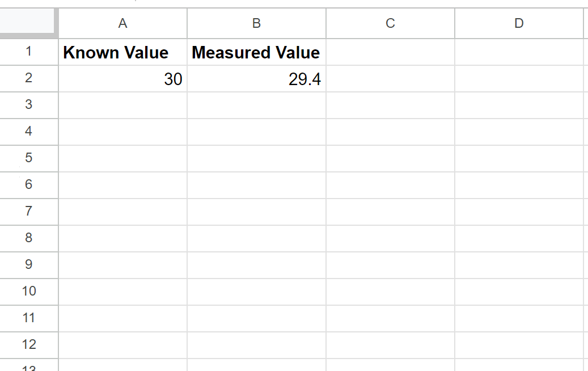Select all cells using the corner selector
This screenshot has height=371, width=588.
(29, 23)
